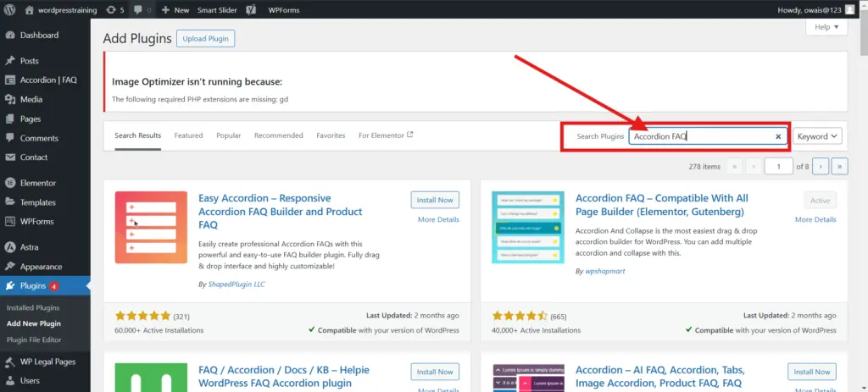Viewport: 868px width, 392px height.
Task: Open WPForms in the sidebar
Action: pos(36,221)
